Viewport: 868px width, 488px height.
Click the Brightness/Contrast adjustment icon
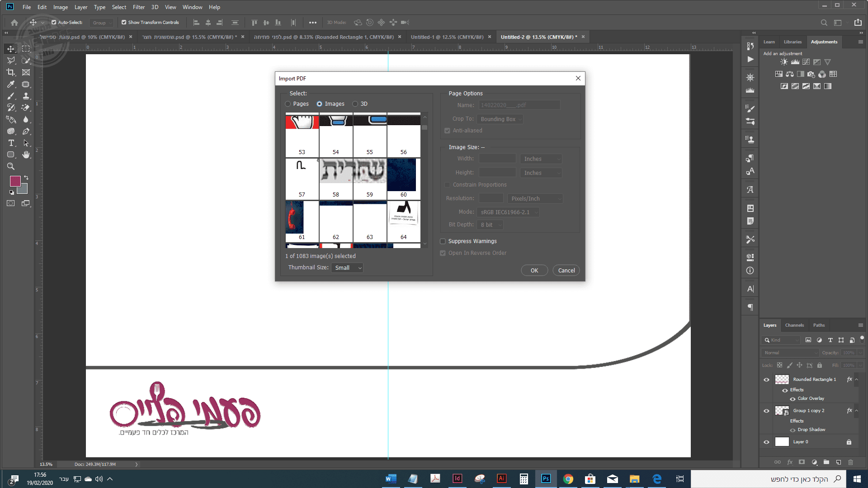point(784,62)
